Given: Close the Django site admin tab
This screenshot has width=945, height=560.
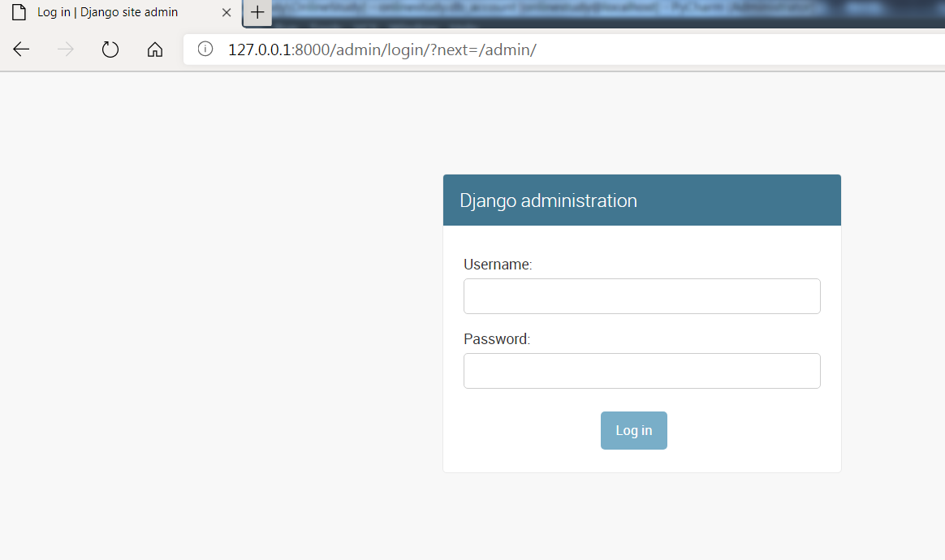Looking at the screenshot, I should [x=227, y=12].
